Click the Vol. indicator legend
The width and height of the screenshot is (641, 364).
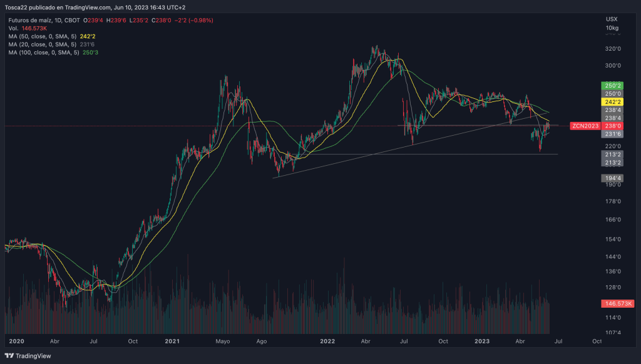14,29
